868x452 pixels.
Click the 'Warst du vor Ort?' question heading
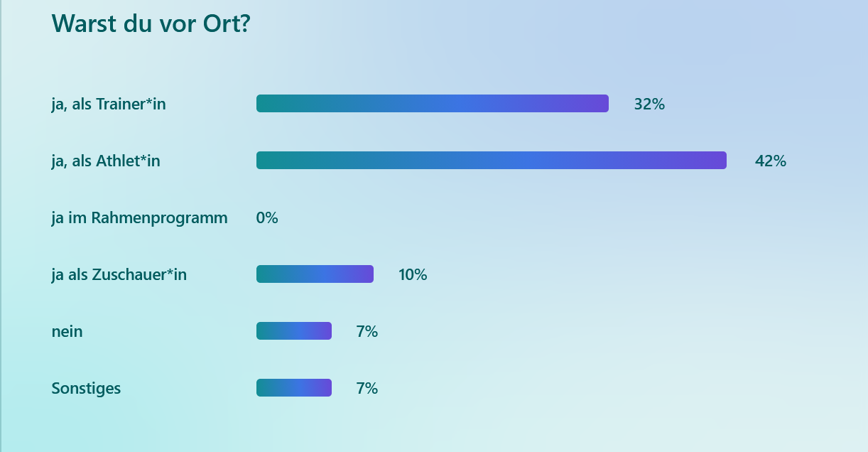pyautogui.click(x=151, y=23)
